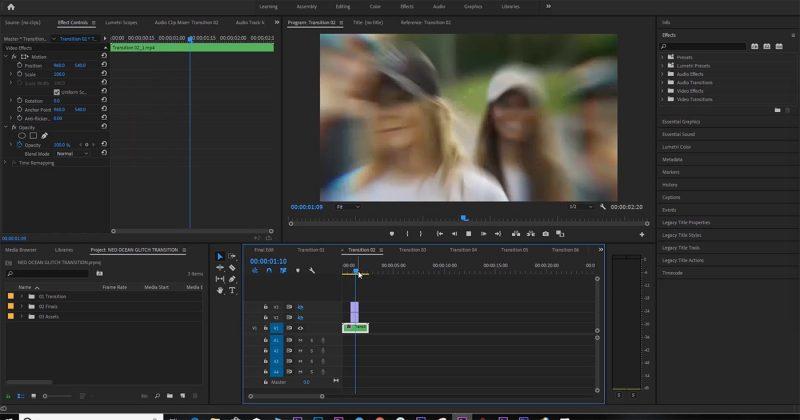The width and height of the screenshot is (800, 420).
Task: Click the program monitor stop button
Action: (x=468, y=233)
